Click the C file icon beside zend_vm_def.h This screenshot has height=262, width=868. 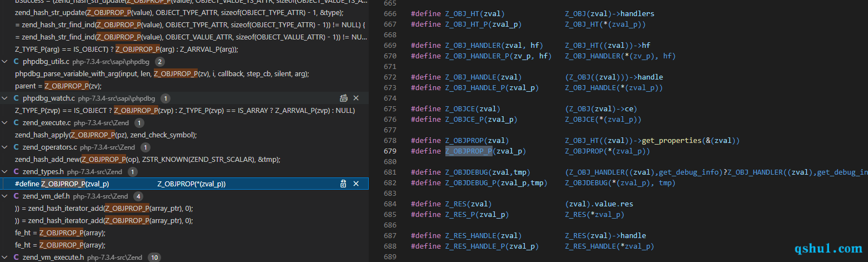tap(16, 196)
